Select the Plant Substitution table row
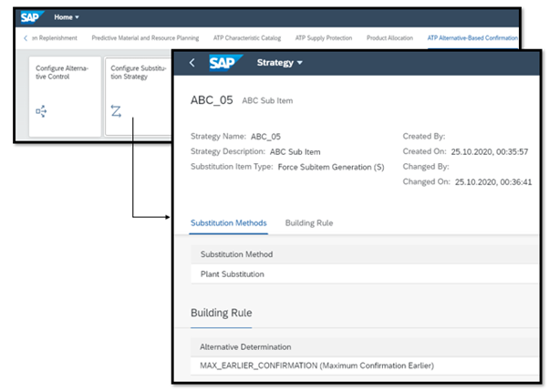The width and height of the screenshot is (549, 392). [x=234, y=273]
